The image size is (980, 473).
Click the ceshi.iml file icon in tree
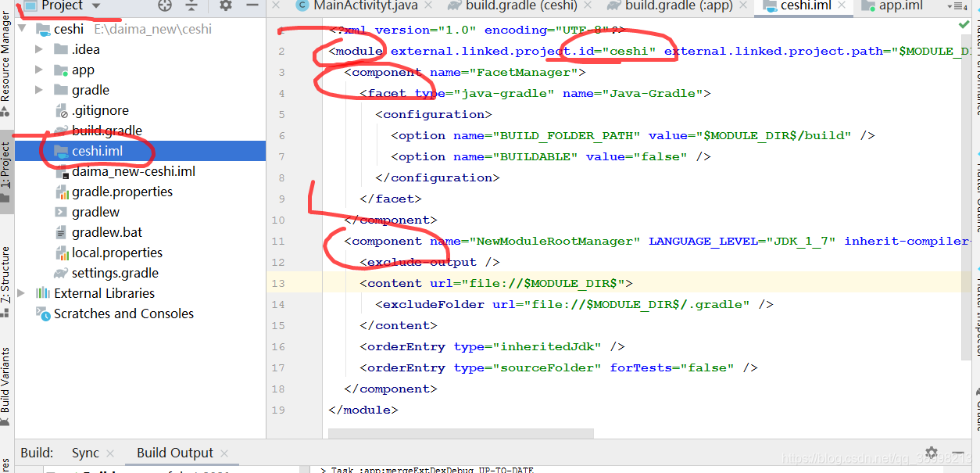(x=61, y=151)
